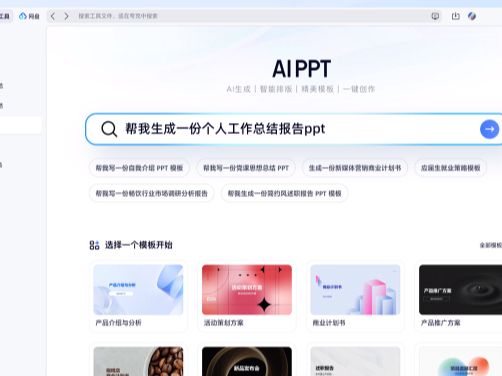The width and height of the screenshot is (502, 376).
Task: Select the 新品发布会 template thumbnail
Action: click(x=247, y=361)
